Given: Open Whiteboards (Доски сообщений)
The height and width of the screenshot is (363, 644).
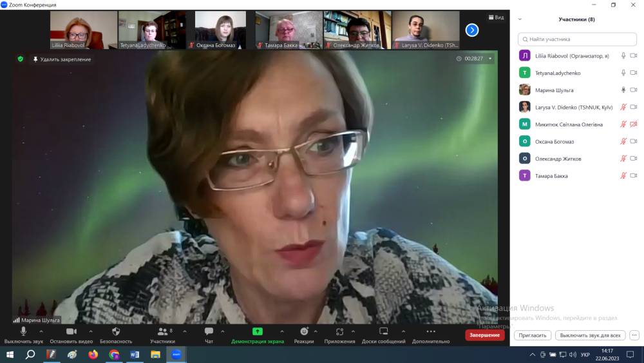Looking at the screenshot, I should (x=384, y=331).
